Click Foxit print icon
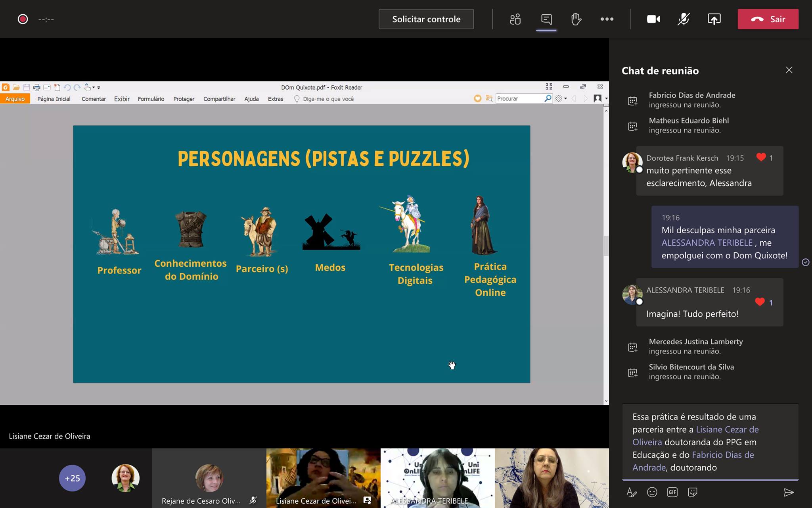812x508 pixels. point(37,87)
